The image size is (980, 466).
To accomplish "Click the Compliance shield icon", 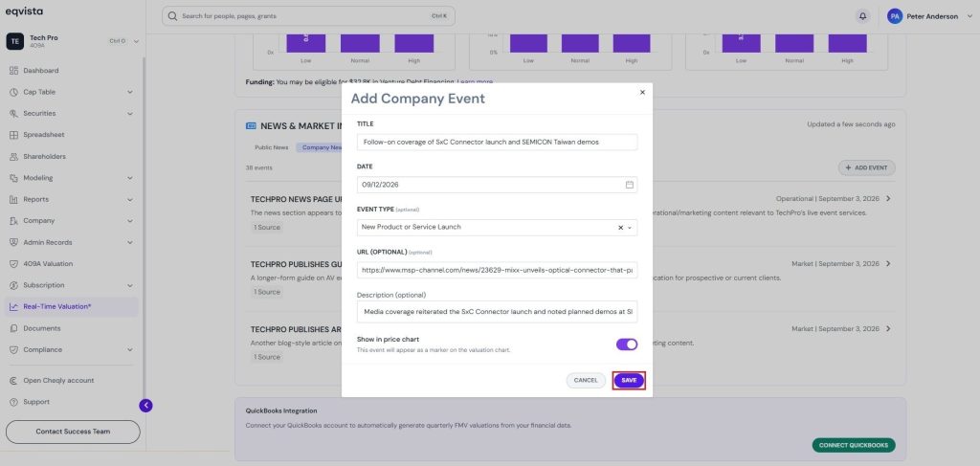I will 13,350.
